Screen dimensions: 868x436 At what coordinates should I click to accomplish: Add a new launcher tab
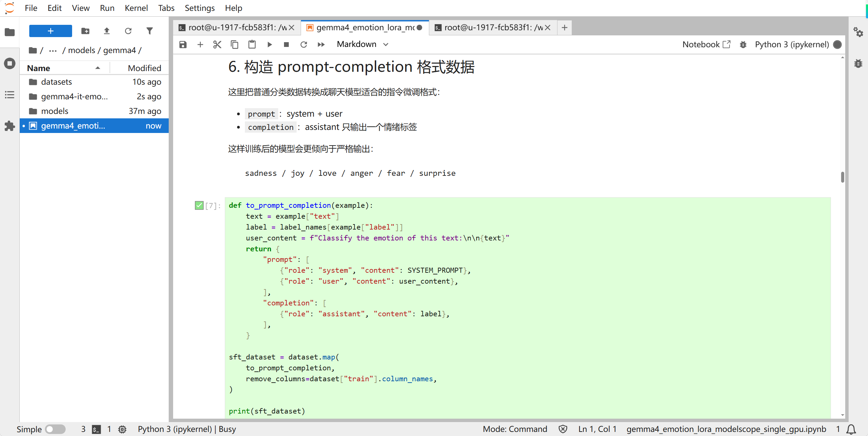click(565, 28)
